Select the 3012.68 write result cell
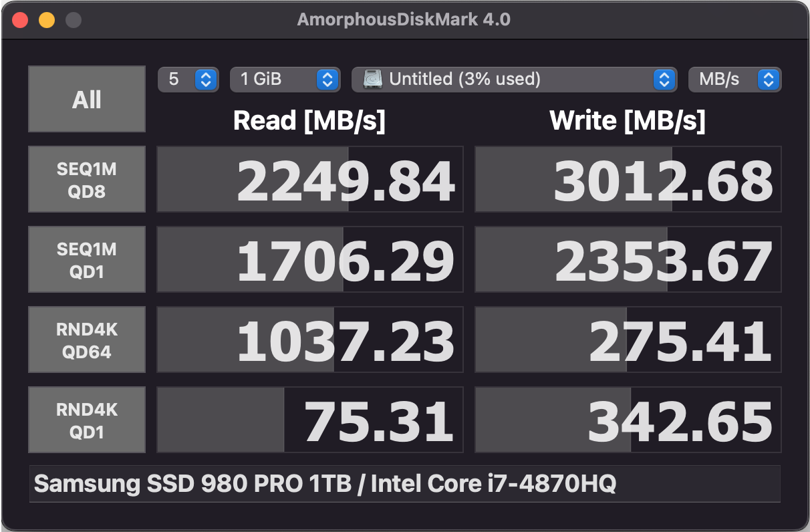 click(x=627, y=178)
